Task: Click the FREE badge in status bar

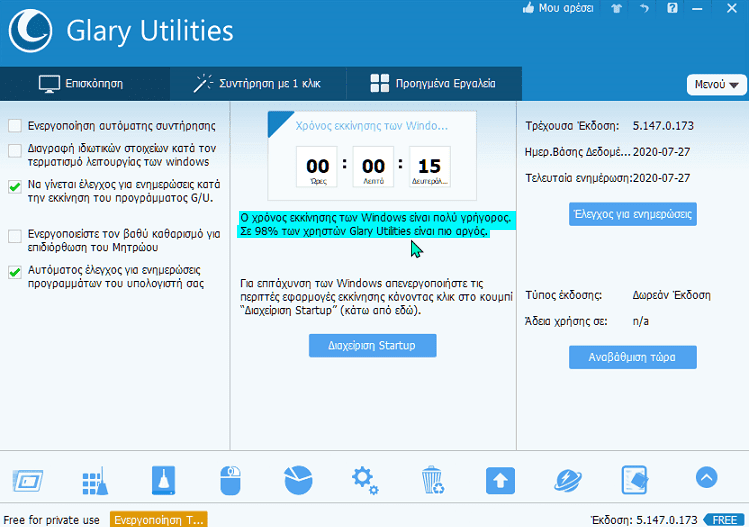Action: (724, 520)
